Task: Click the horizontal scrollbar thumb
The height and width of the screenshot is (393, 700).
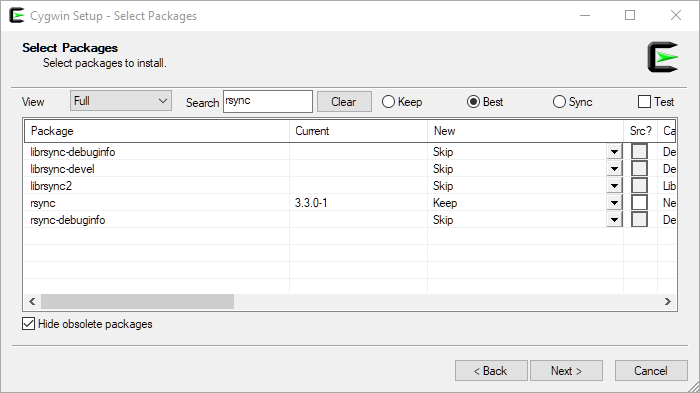Action: 138,301
